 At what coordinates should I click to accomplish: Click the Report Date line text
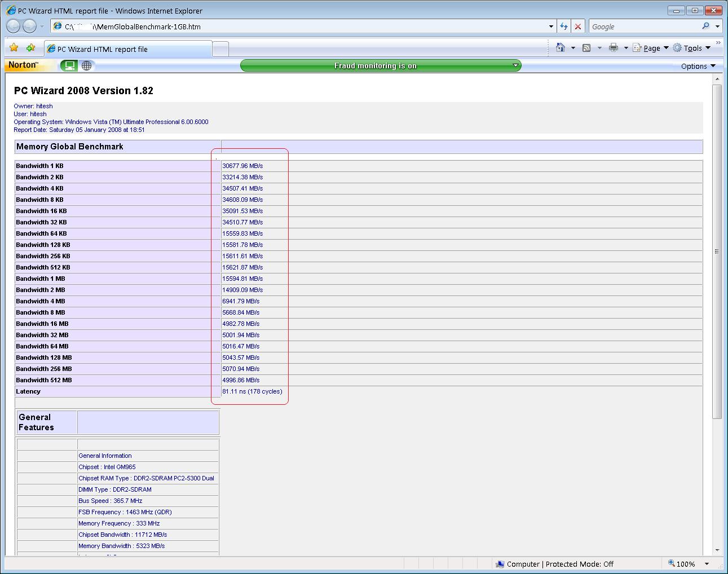coord(80,130)
